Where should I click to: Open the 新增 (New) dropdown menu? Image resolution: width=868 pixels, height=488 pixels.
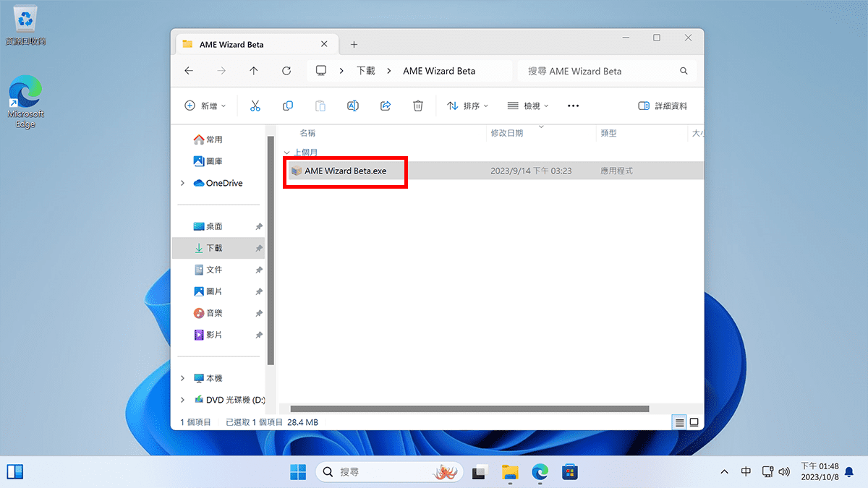point(205,106)
